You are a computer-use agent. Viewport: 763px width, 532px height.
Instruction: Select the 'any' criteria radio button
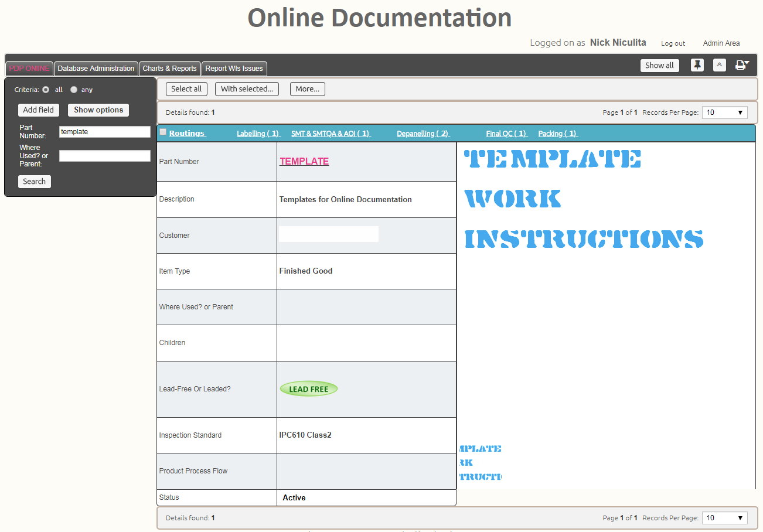pyautogui.click(x=74, y=90)
